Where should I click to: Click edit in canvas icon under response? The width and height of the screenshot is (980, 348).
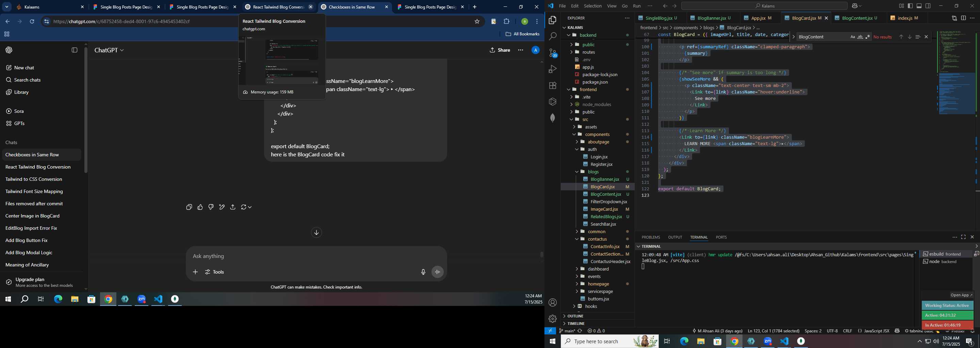click(222, 207)
